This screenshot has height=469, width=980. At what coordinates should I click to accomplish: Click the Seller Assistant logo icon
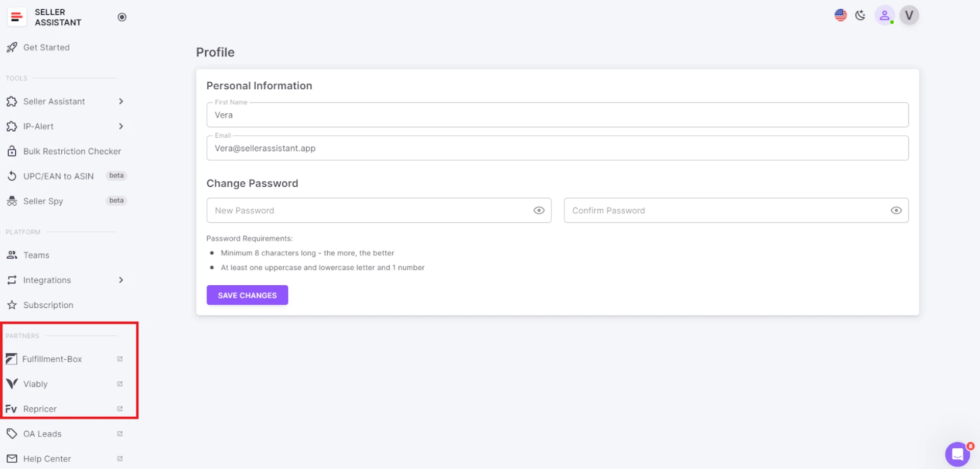16,17
